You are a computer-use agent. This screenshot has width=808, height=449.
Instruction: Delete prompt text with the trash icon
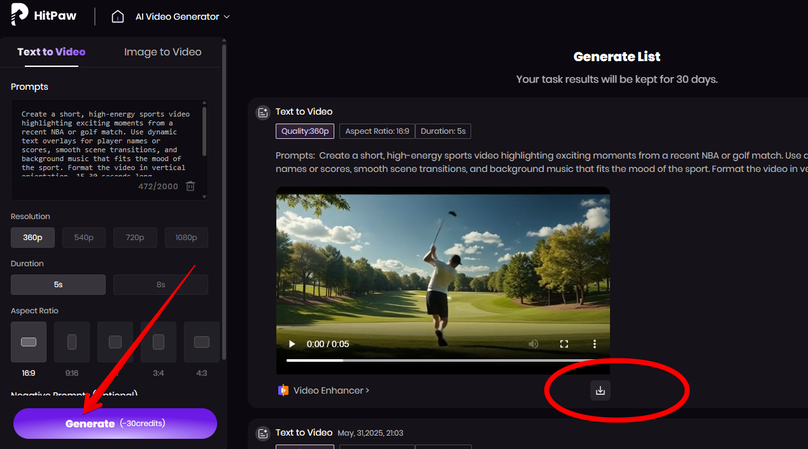click(191, 186)
